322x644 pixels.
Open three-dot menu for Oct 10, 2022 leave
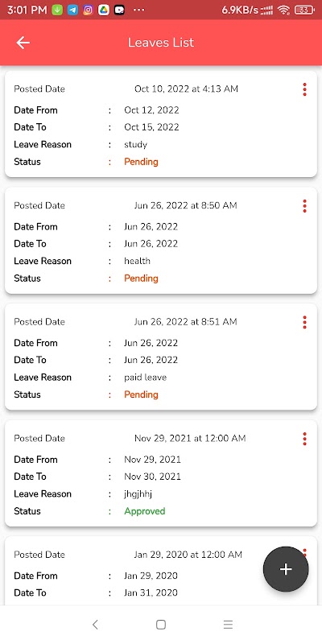304,89
